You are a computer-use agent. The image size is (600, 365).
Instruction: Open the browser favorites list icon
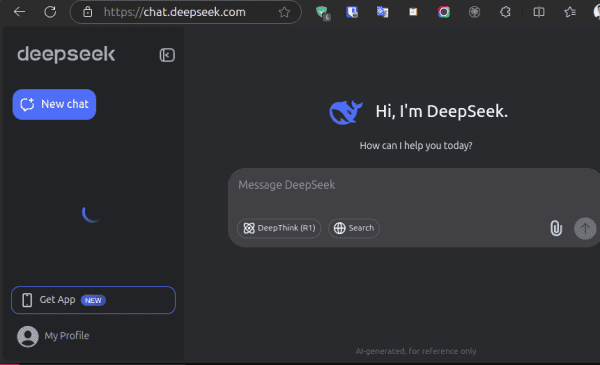click(x=570, y=12)
